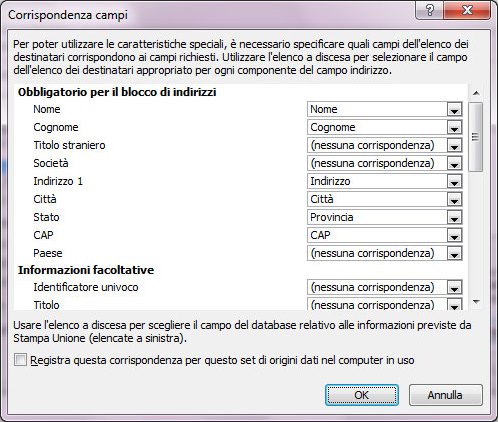Image resolution: width=498 pixels, height=422 pixels.
Task: Open the Titolo field dropdown
Action: [x=454, y=305]
